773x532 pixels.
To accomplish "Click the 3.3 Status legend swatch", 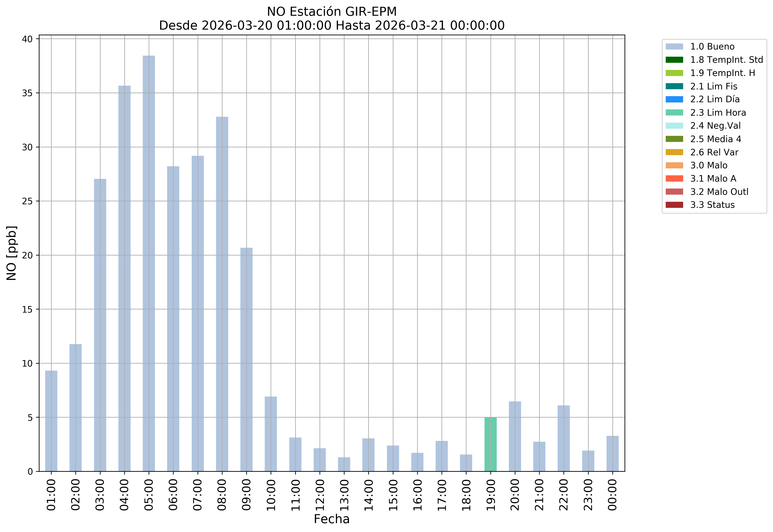I will click(x=674, y=205).
